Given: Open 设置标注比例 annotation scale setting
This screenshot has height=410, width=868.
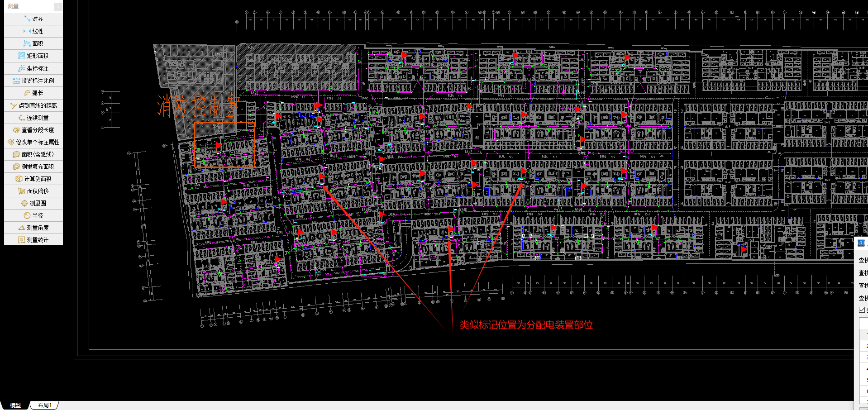Looking at the screenshot, I should pos(33,81).
